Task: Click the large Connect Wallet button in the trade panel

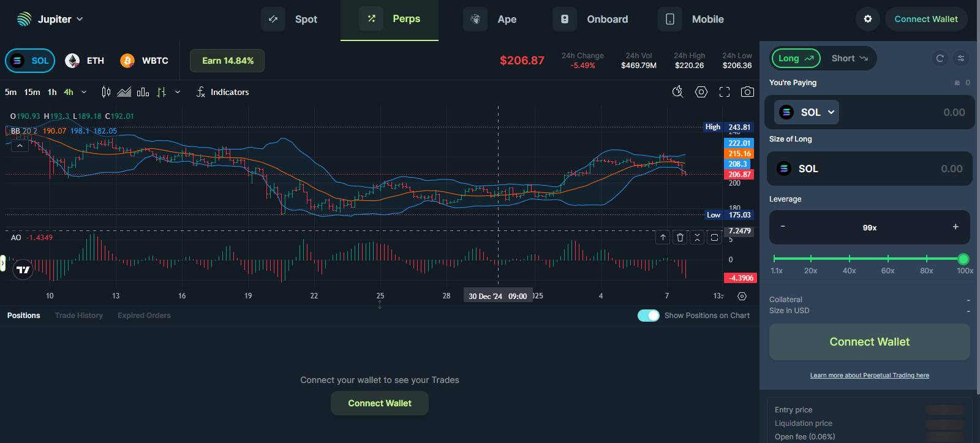Action: point(870,342)
